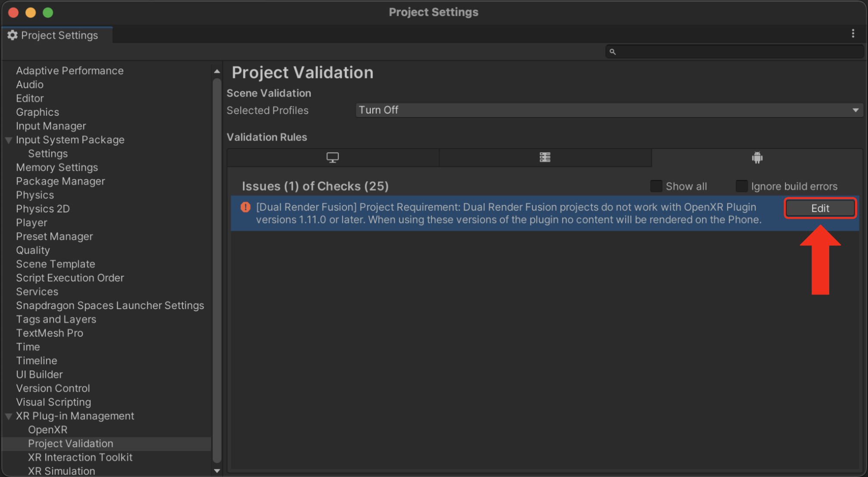
Task: Open Settings under Input System Package
Action: (x=48, y=153)
